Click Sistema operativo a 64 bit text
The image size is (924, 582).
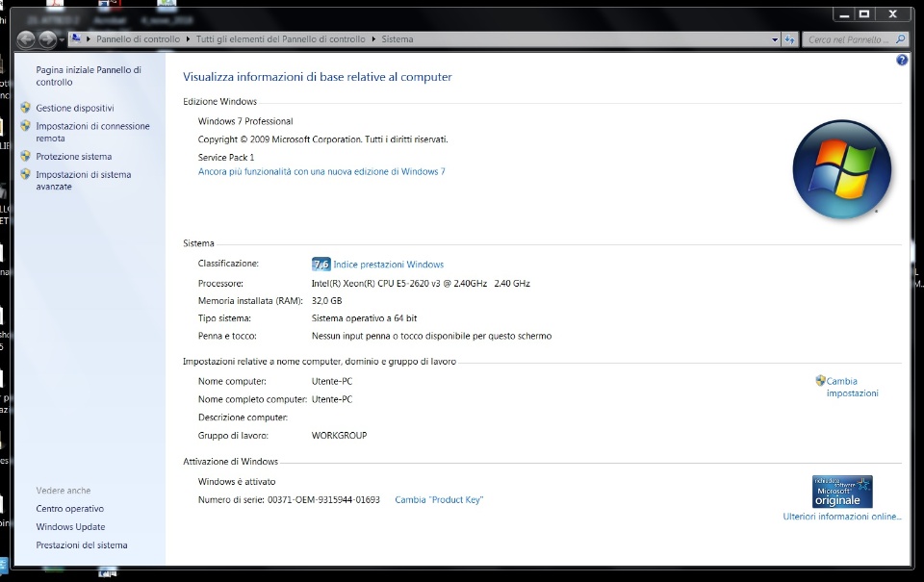point(364,318)
